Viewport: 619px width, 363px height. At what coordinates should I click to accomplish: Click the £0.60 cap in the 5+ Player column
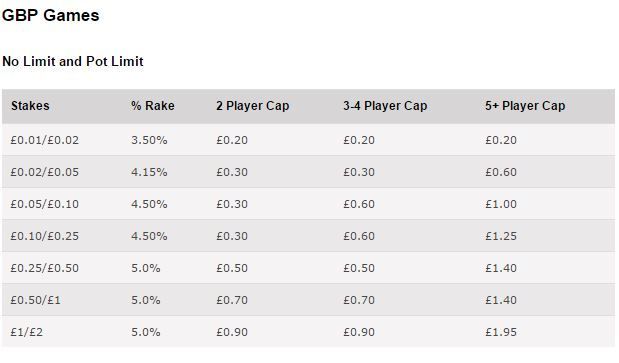(x=501, y=172)
